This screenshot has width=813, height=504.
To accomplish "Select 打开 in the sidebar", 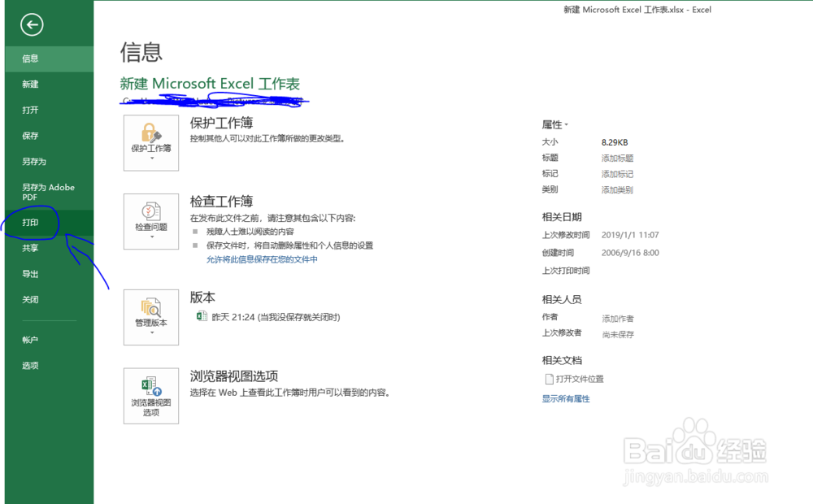I will [50, 110].
